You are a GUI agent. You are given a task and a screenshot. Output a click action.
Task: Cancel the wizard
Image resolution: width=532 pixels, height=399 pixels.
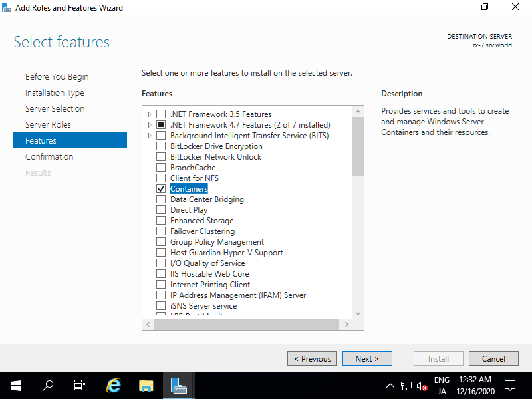click(493, 358)
